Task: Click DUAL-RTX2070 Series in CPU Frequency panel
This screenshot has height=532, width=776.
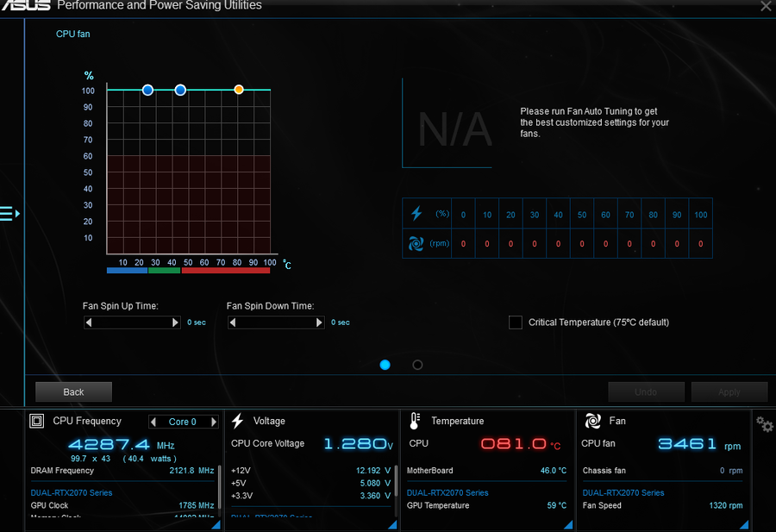Action: point(72,492)
